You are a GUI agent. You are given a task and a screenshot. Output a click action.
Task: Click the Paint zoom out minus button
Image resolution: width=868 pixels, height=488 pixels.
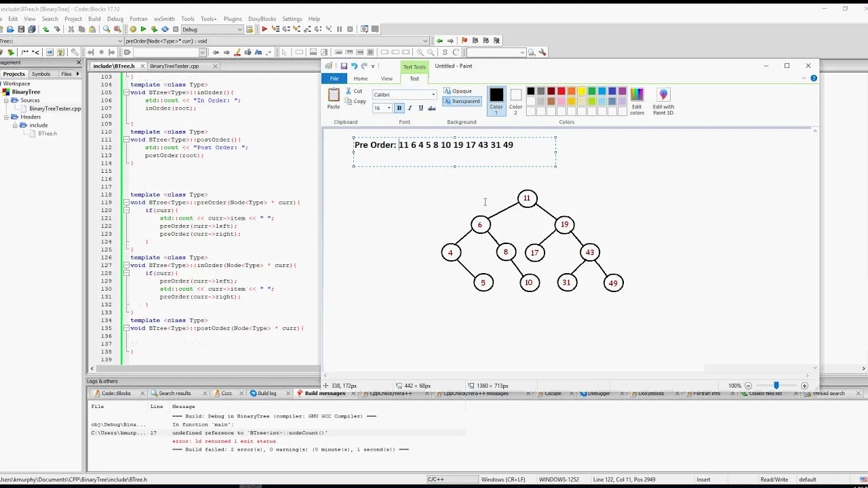[x=748, y=386]
